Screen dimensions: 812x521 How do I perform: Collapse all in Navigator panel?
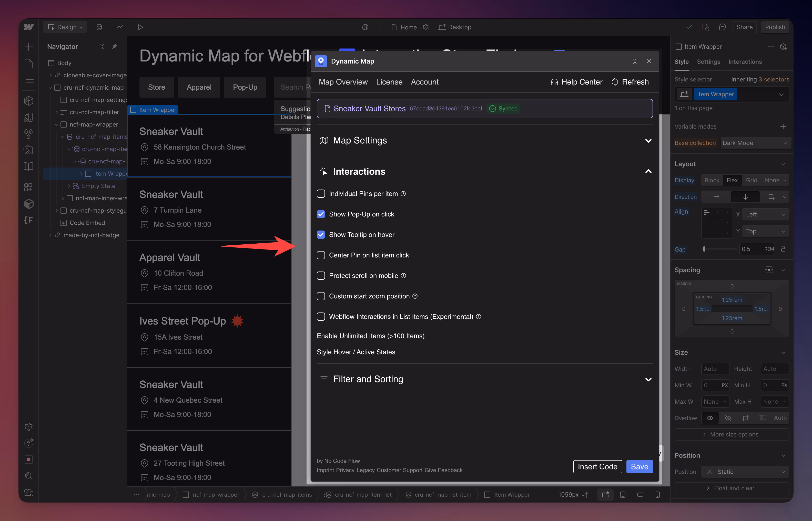click(102, 46)
